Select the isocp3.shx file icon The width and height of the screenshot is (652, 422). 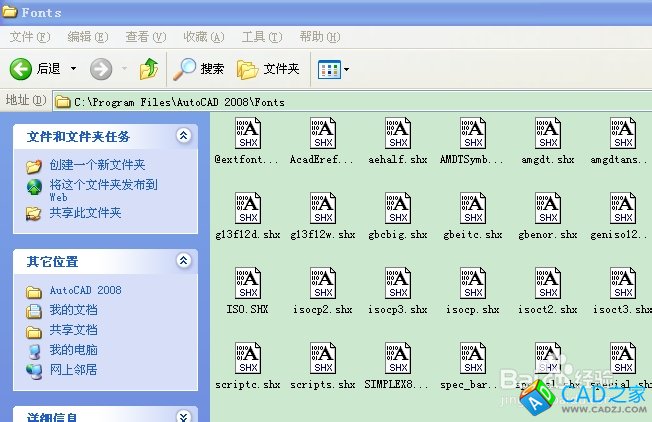click(398, 283)
